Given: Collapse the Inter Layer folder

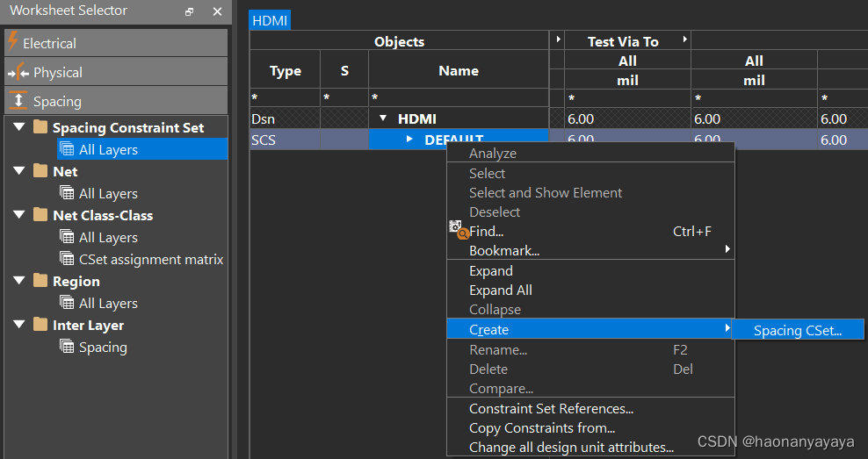Looking at the screenshot, I should click(x=18, y=325).
